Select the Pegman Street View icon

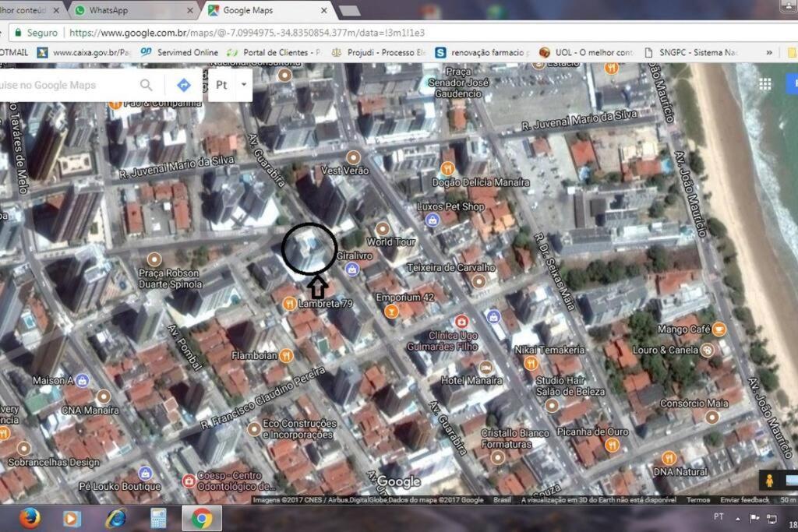[x=769, y=480]
